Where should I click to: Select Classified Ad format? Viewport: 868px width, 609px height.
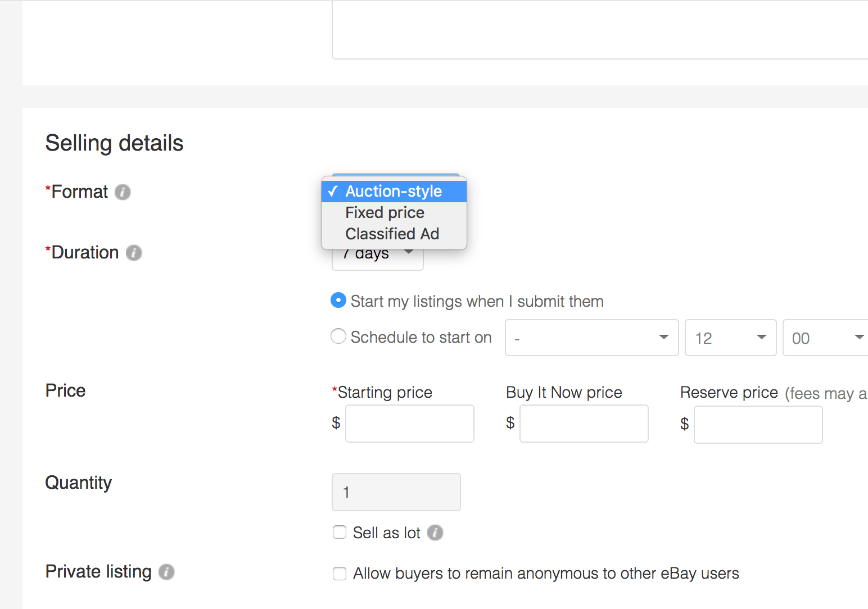[392, 234]
